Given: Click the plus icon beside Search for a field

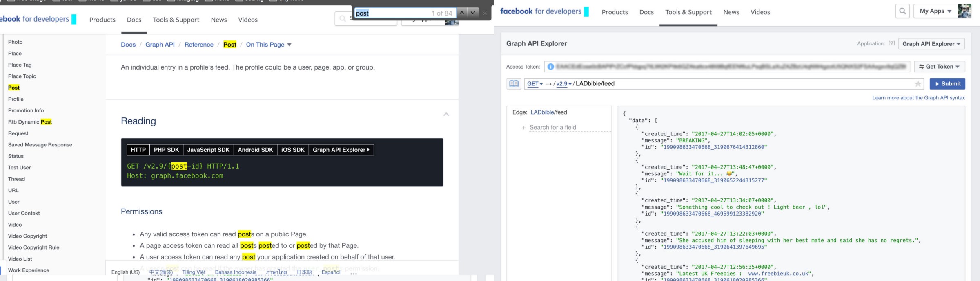Looking at the screenshot, I should tap(523, 128).
